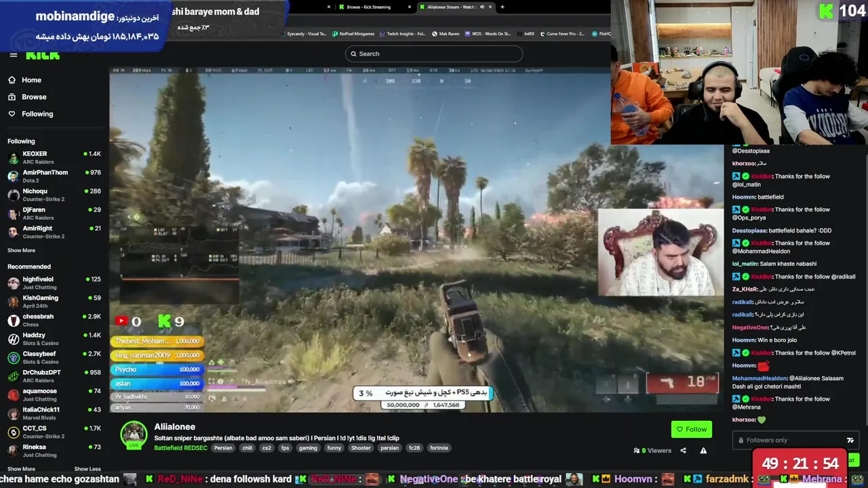Screen dimensions: 868x488
Task: Click MohammadHealdon username in chat
Action: tap(759, 378)
